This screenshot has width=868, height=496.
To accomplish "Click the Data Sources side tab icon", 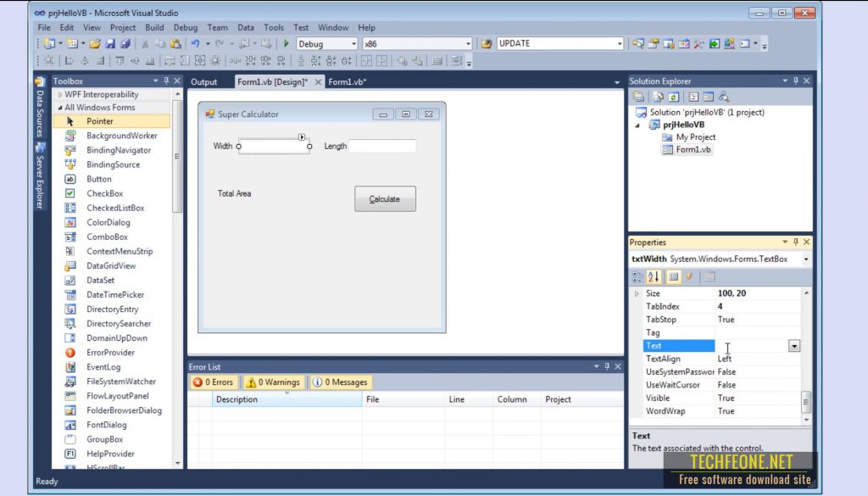I will (40, 82).
